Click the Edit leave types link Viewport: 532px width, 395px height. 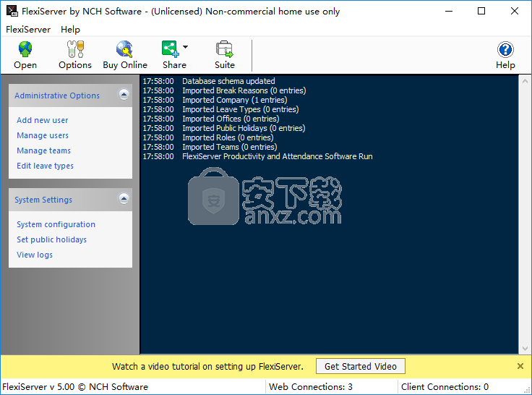[45, 166]
